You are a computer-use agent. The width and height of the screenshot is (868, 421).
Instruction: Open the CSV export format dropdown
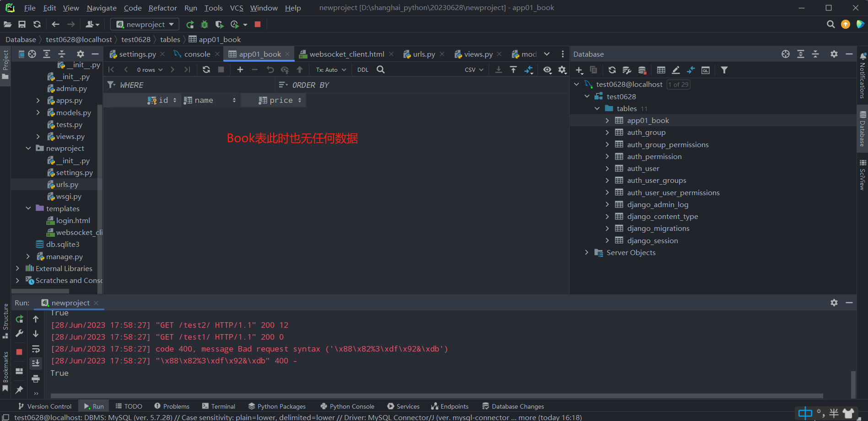point(474,69)
